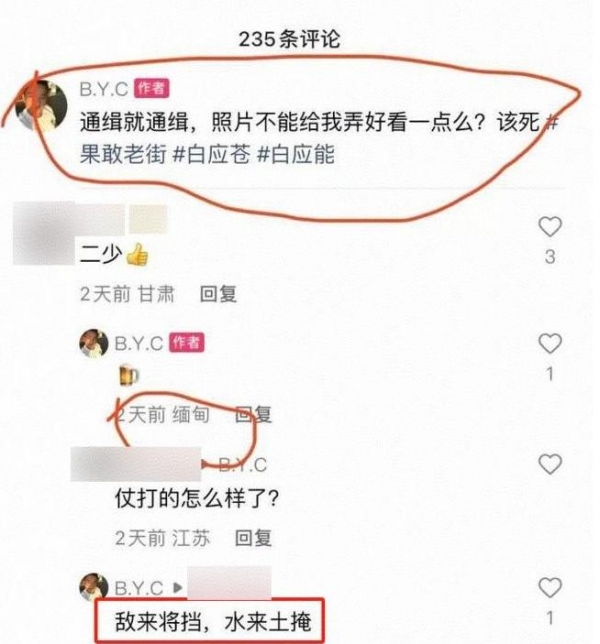This screenshot has height=644, width=600.
Task: Tap the beer mug emoji reply
Action: pyautogui.click(x=129, y=376)
